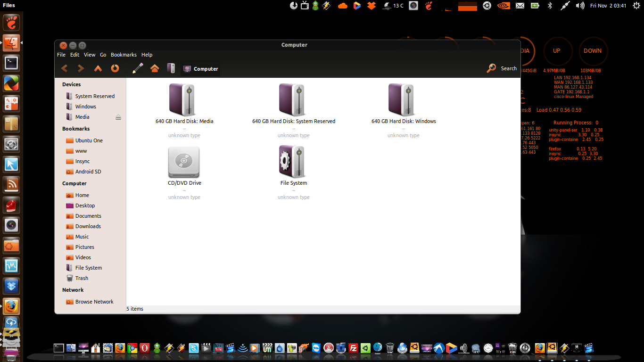Eject the Media device in the sidebar
Viewport: 644px width, 362px height.
pyautogui.click(x=118, y=117)
